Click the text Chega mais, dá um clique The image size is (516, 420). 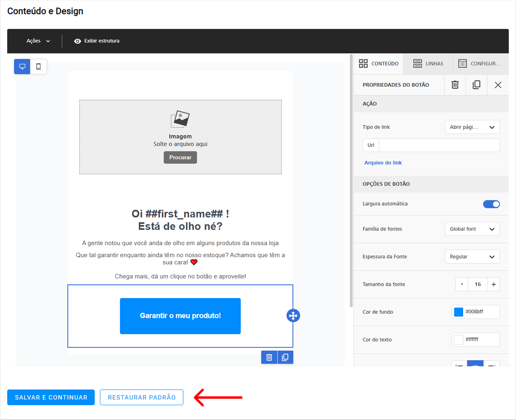tap(180, 276)
